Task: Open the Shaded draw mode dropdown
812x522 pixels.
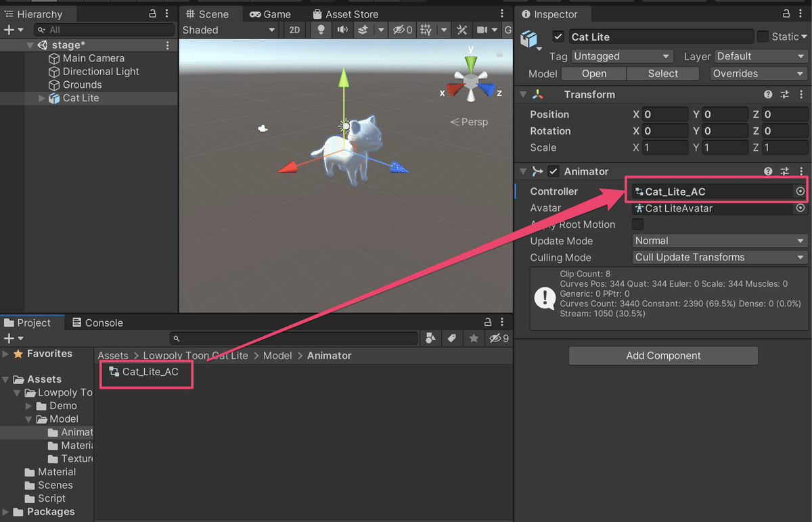Action: pyautogui.click(x=229, y=30)
